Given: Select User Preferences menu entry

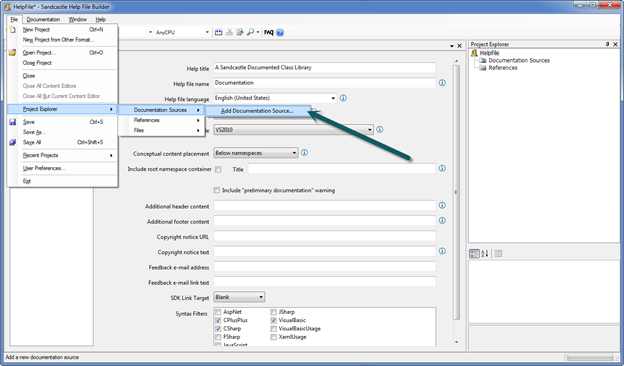Looking at the screenshot, I should [62, 168].
